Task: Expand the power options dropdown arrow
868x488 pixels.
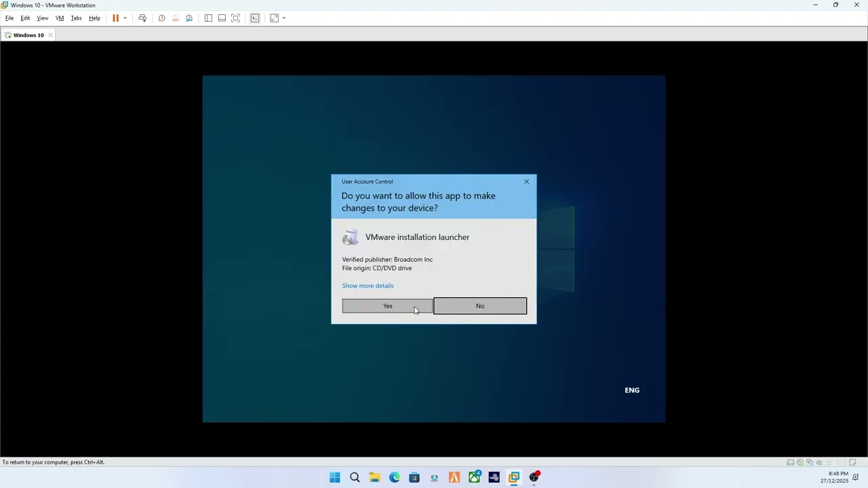Action: 125,18
